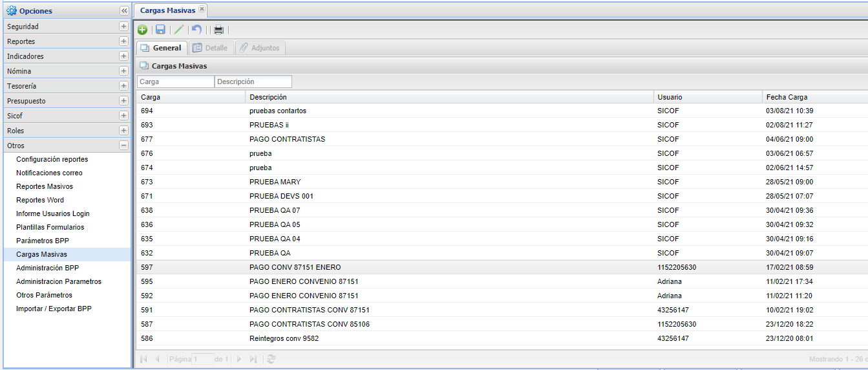Open Parámetros BPP in sidebar
The height and width of the screenshot is (370, 868).
(42, 241)
